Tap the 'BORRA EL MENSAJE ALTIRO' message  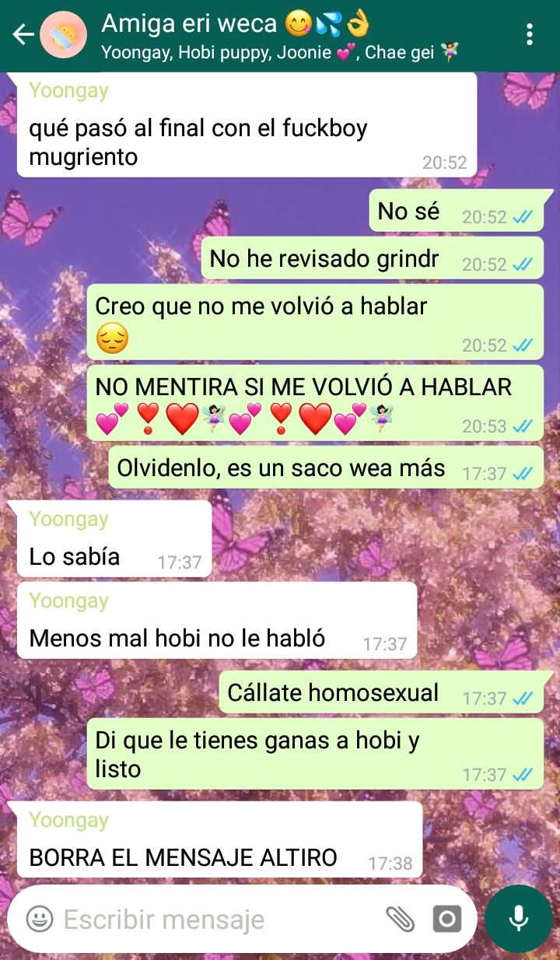(x=219, y=839)
